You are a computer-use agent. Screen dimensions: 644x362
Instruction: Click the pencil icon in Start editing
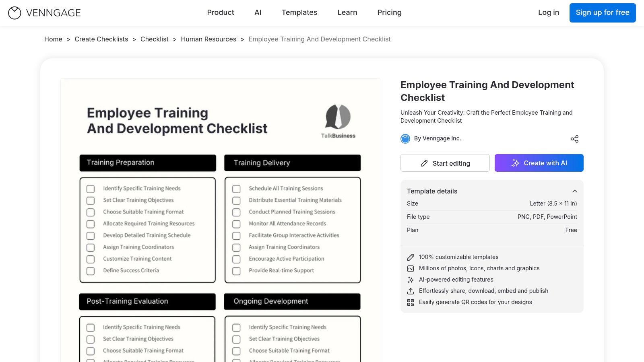click(424, 163)
